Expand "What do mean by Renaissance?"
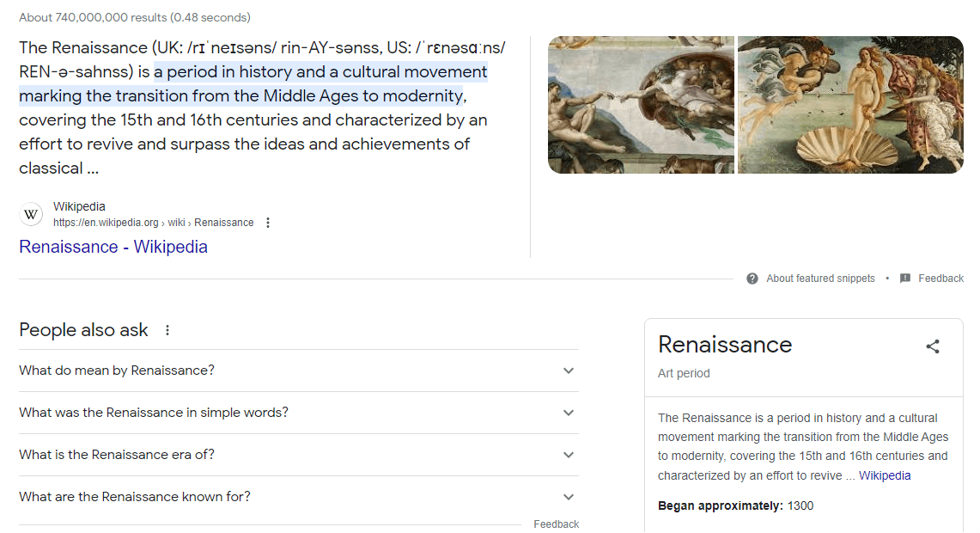Screen dimensions: 980x533 (x=299, y=371)
